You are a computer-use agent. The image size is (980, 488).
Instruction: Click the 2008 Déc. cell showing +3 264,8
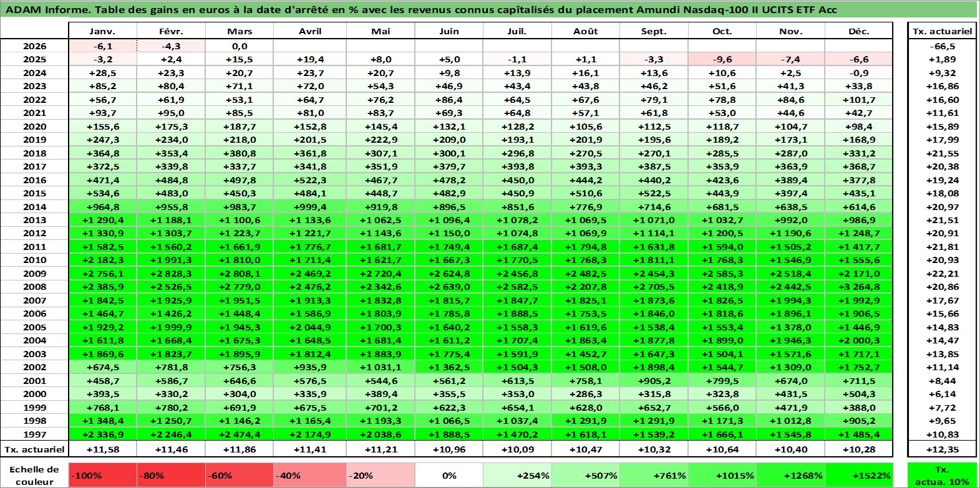point(859,287)
